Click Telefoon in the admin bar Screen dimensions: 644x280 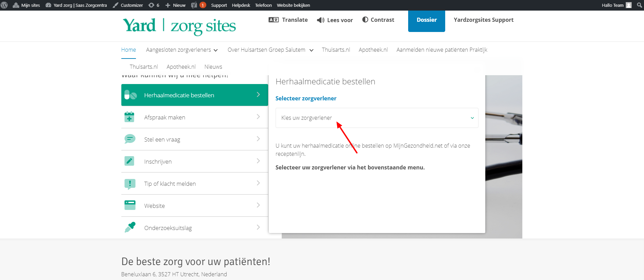(x=263, y=5)
